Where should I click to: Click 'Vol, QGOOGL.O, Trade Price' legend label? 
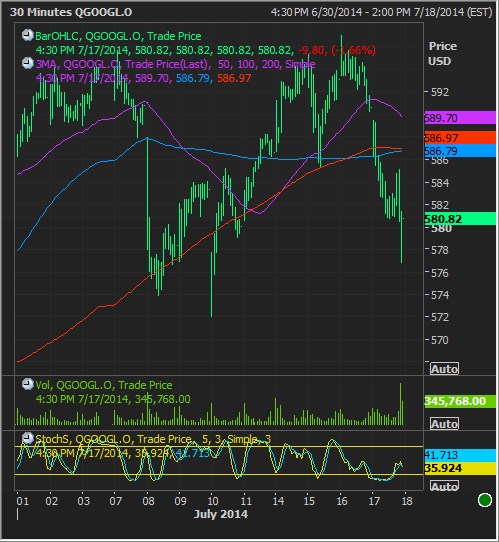point(104,385)
